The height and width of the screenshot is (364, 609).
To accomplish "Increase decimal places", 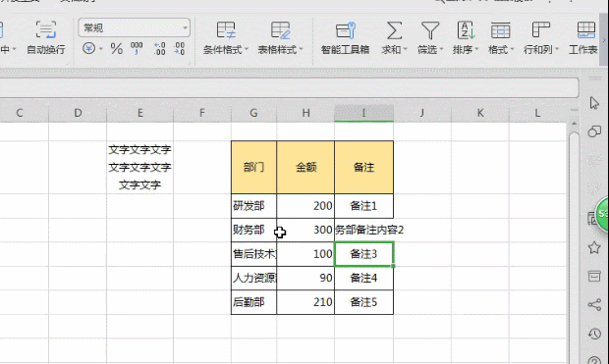I will 160,48.
